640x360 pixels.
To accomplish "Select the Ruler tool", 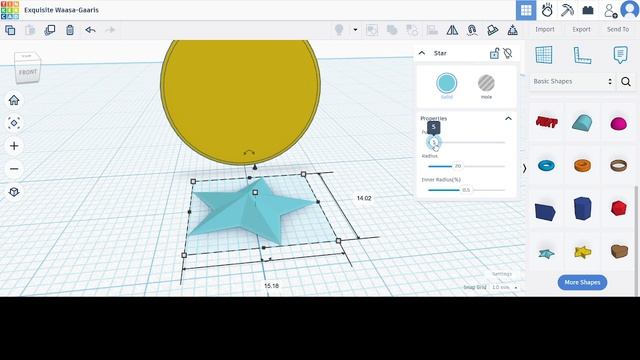I will 582,55.
